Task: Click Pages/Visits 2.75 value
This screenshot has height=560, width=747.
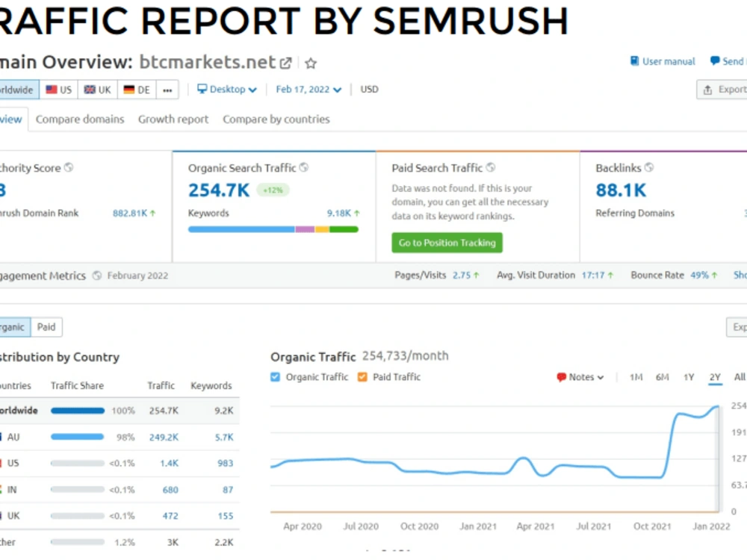Action: coord(461,276)
